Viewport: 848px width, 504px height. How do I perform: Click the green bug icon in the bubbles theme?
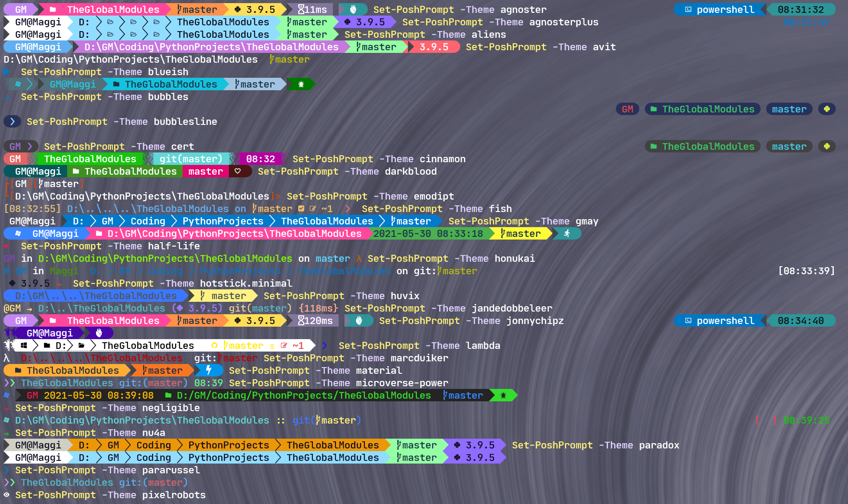coord(301,84)
